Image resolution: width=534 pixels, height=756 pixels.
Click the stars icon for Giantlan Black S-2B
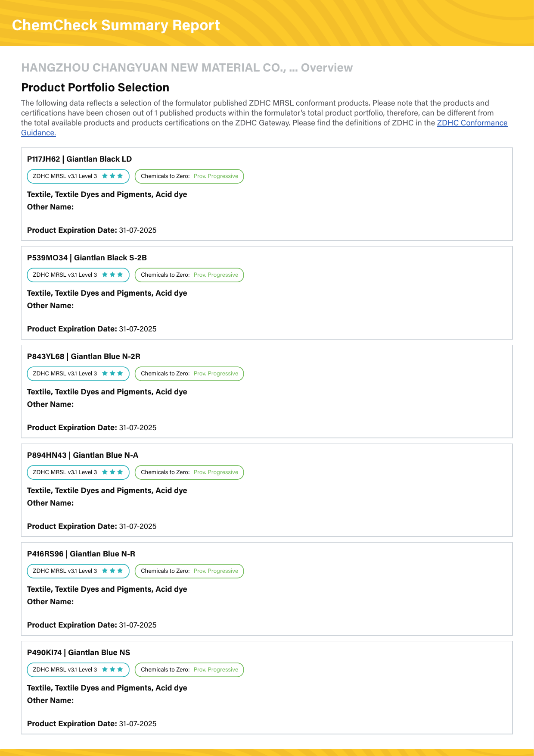coord(112,275)
